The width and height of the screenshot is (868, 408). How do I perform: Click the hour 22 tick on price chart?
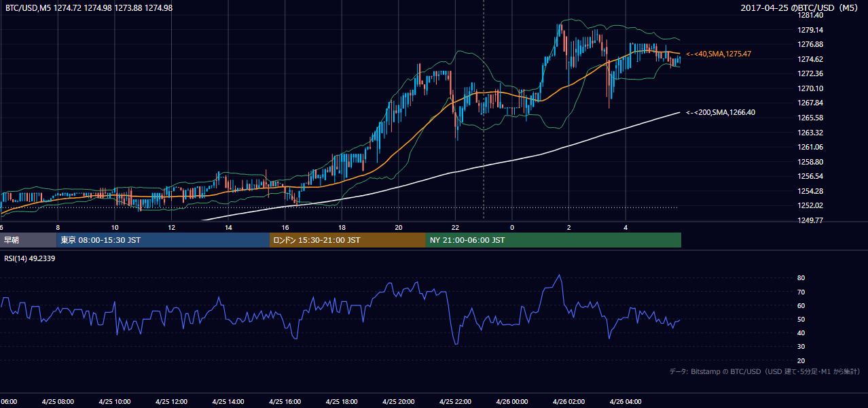[x=455, y=228]
